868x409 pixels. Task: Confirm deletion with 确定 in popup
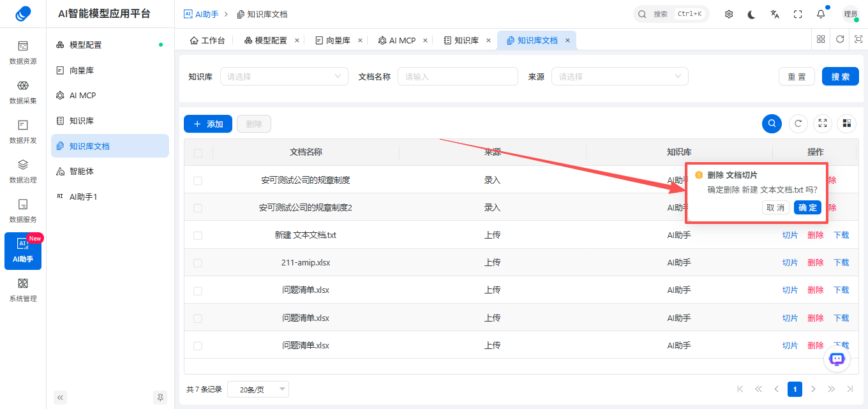tap(807, 208)
